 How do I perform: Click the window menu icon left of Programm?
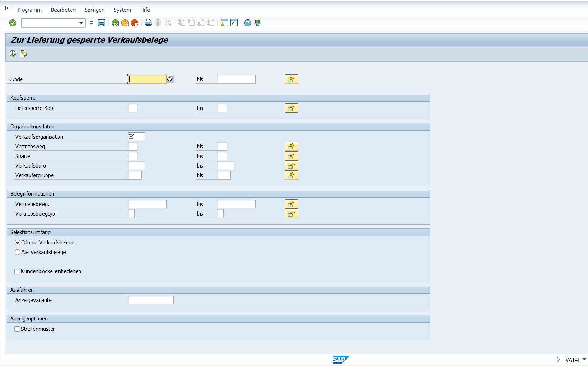pos(9,9)
